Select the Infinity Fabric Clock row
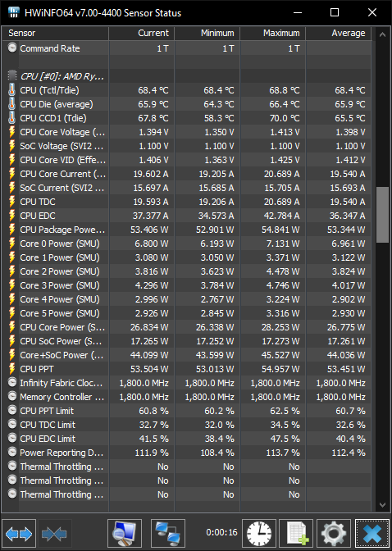Screen dimensions: 392x551 [x=187, y=383]
